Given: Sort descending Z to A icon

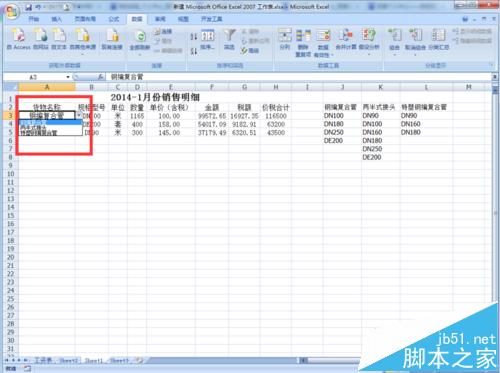Looking at the screenshot, I should point(194,51).
